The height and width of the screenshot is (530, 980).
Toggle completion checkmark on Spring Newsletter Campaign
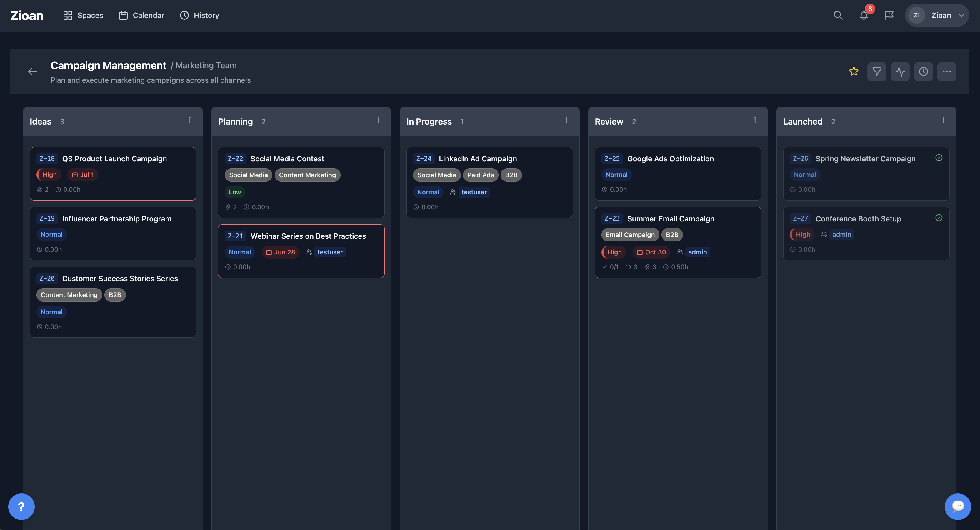939,158
